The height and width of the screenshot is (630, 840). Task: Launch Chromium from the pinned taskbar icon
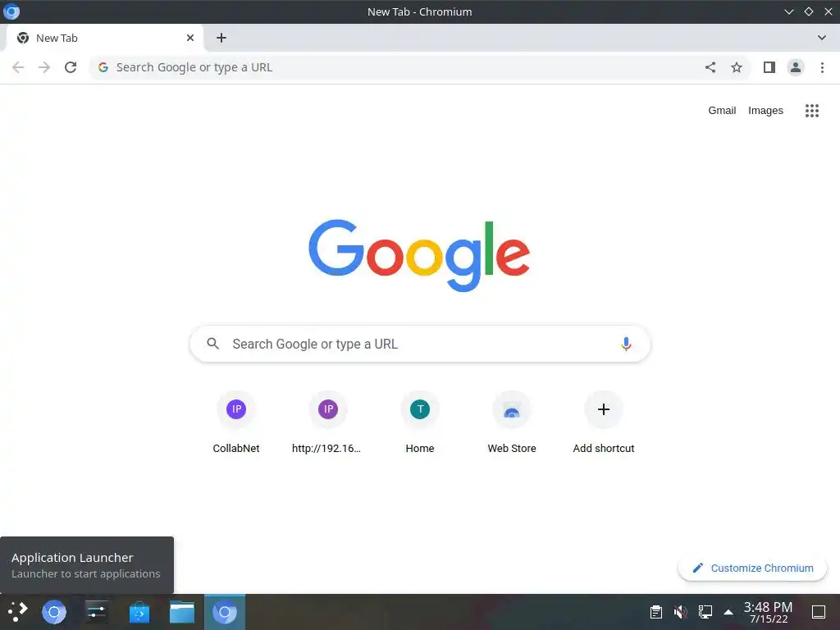54,612
